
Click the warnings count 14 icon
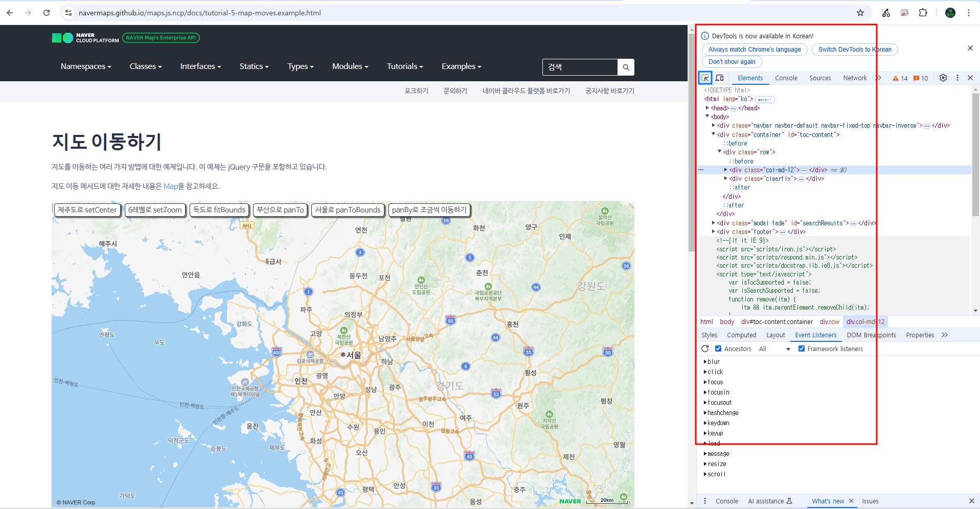coord(900,78)
